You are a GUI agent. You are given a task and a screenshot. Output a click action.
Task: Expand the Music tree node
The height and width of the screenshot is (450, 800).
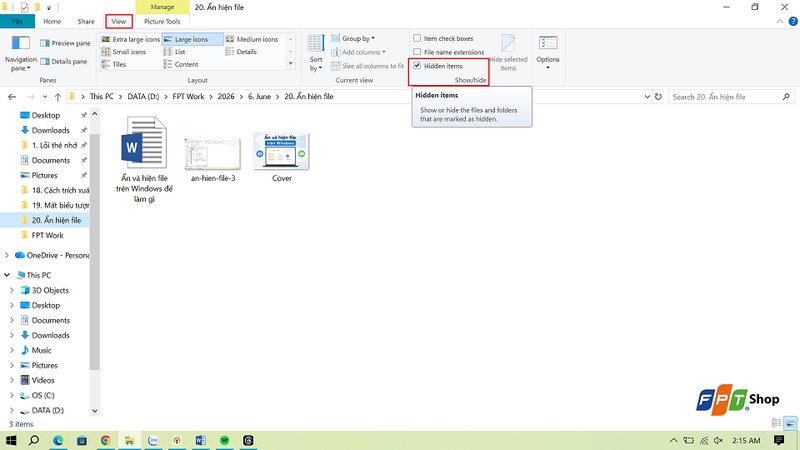(12, 351)
